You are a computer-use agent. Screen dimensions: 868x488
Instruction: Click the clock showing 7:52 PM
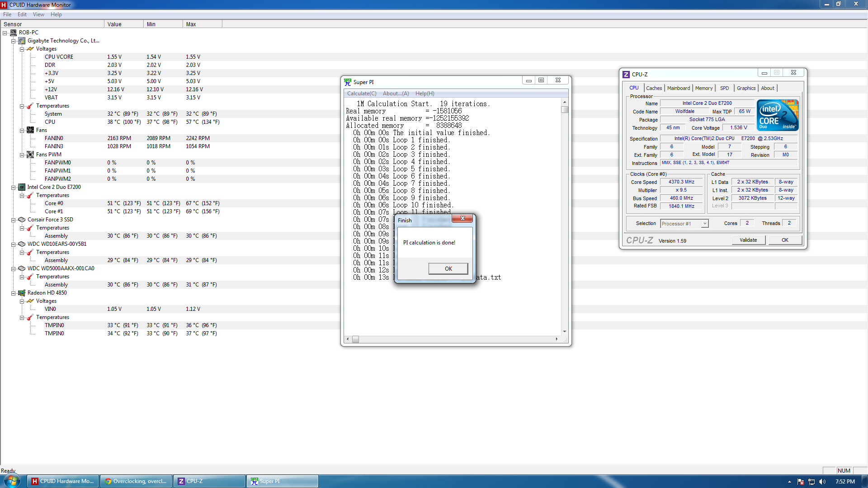pyautogui.click(x=845, y=482)
